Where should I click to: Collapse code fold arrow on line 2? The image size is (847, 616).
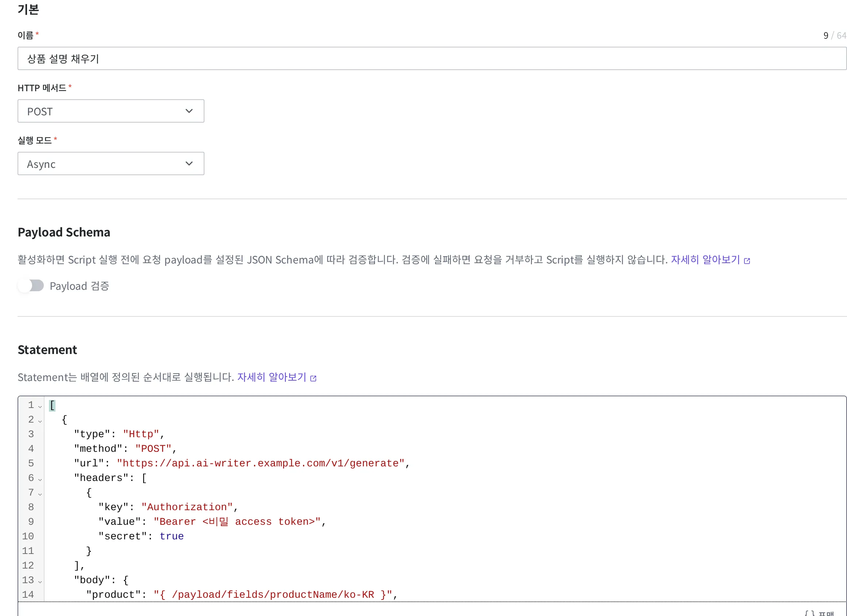click(x=40, y=421)
